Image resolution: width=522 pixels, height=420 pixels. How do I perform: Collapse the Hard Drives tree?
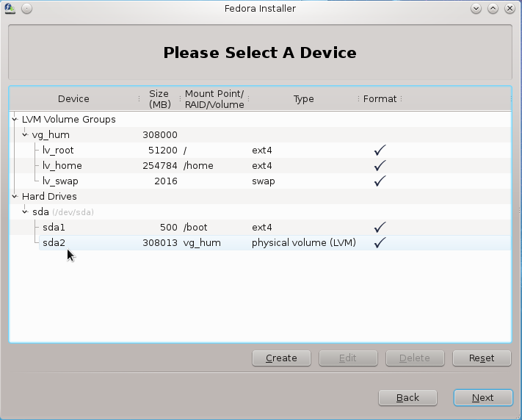(x=15, y=196)
